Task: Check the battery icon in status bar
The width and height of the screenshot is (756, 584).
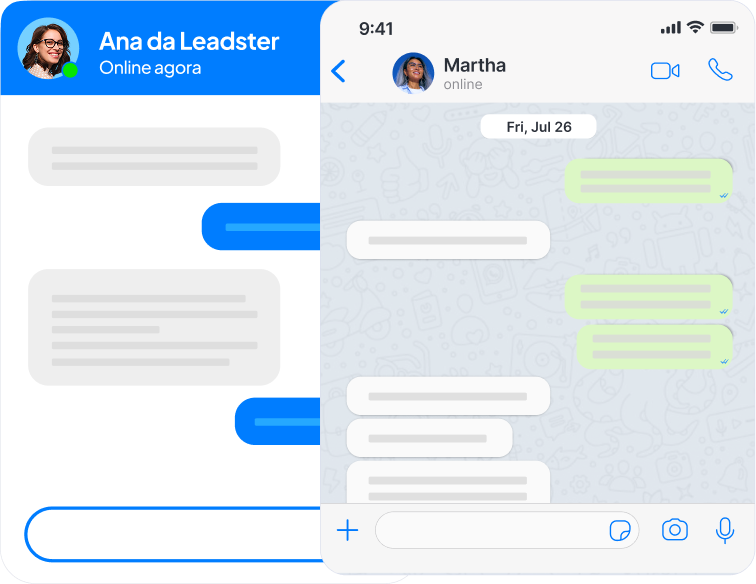Action: click(723, 28)
